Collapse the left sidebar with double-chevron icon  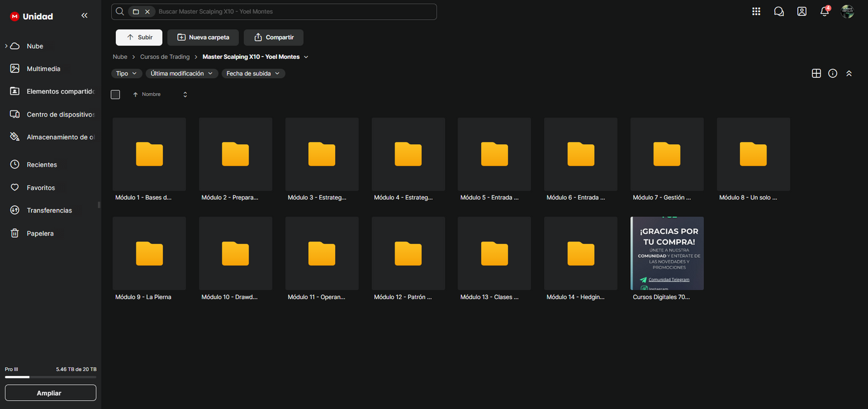84,16
